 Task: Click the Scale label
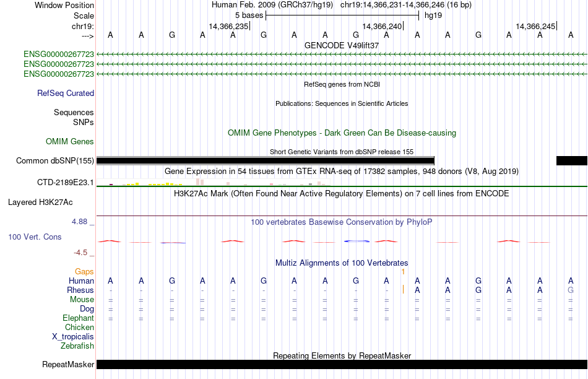tap(84, 15)
